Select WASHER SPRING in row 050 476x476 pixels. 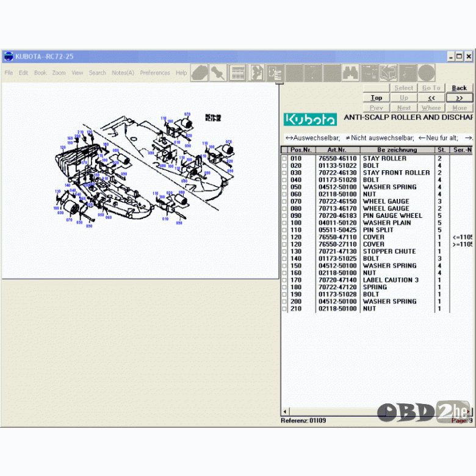(390, 187)
